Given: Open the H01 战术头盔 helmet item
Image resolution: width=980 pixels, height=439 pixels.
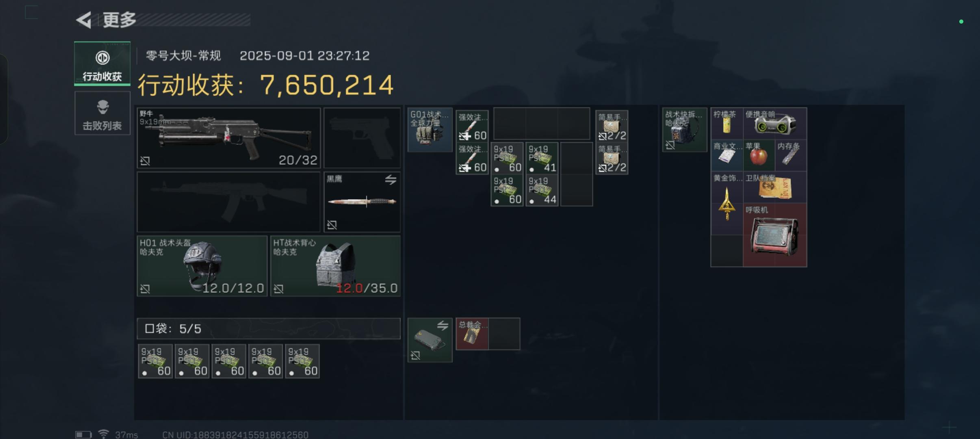Looking at the screenshot, I should point(202,266).
